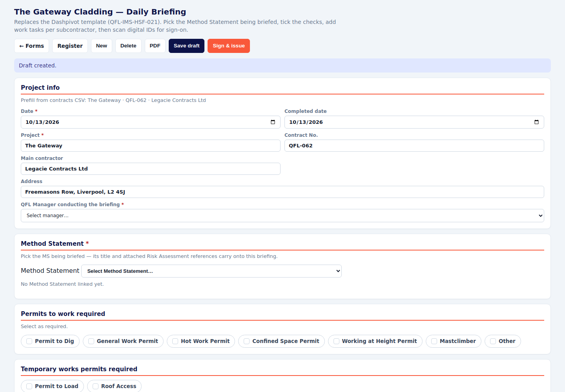This screenshot has height=392, width=565.
Task: Toggle the Mastclimber permit checkbox
Action: 434,341
